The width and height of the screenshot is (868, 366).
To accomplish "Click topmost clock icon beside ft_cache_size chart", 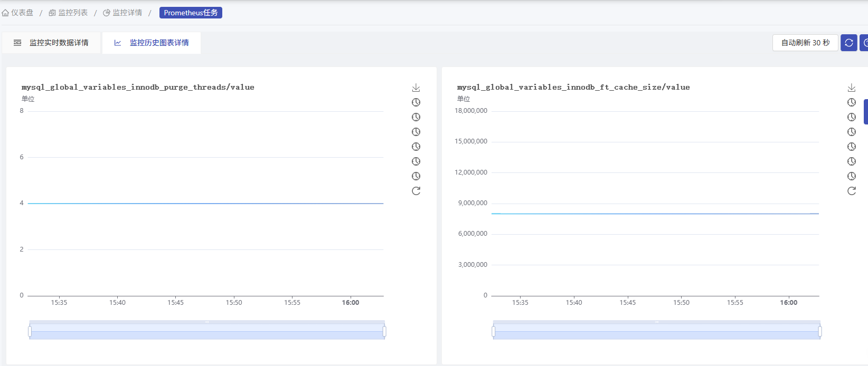I will click(852, 102).
